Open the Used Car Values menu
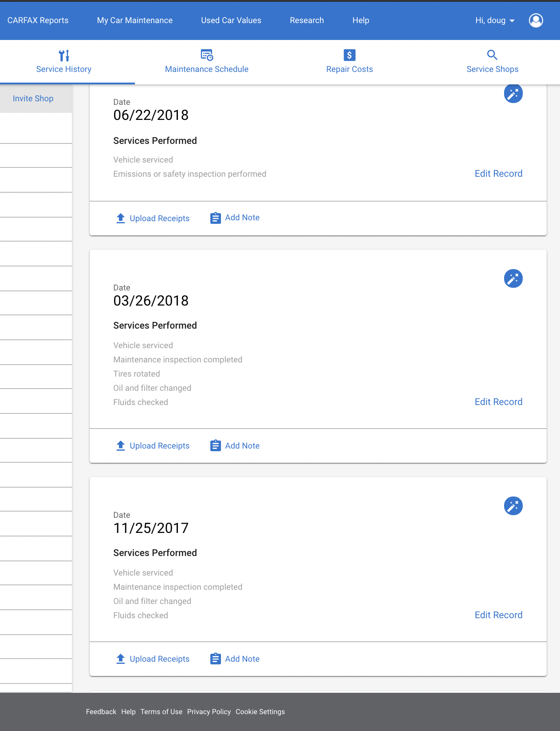The height and width of the screenshot is (731, 560). click(231, 20)
